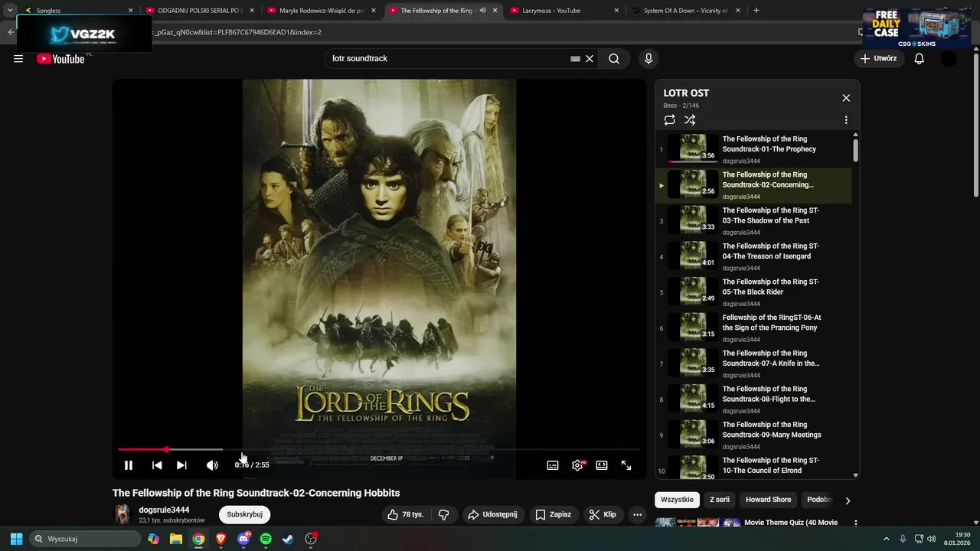Open the dogsrule3444 channel link
Screen dimensions: 980x551
click(164, 510)
